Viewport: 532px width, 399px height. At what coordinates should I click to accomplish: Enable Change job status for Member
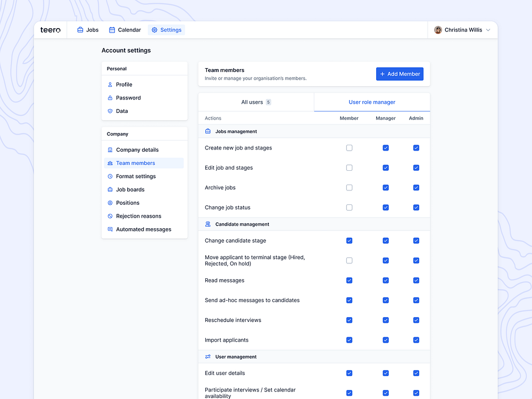[x=349, y=207]
